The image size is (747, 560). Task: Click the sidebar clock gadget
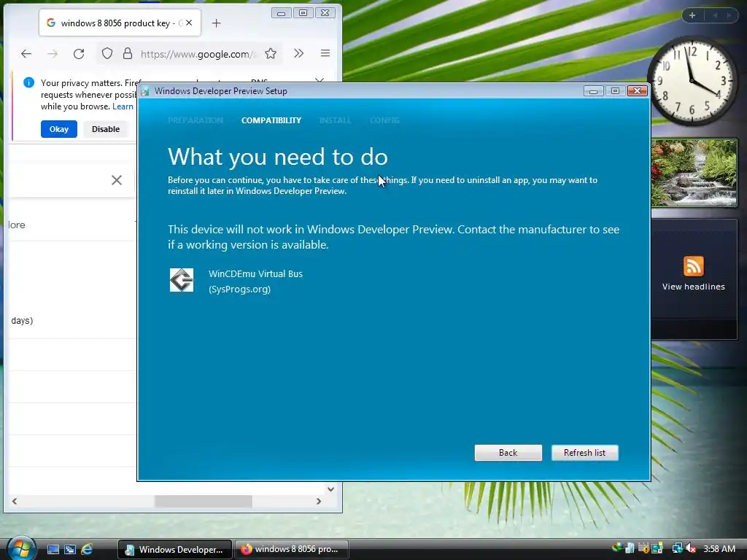coord(692,81)
